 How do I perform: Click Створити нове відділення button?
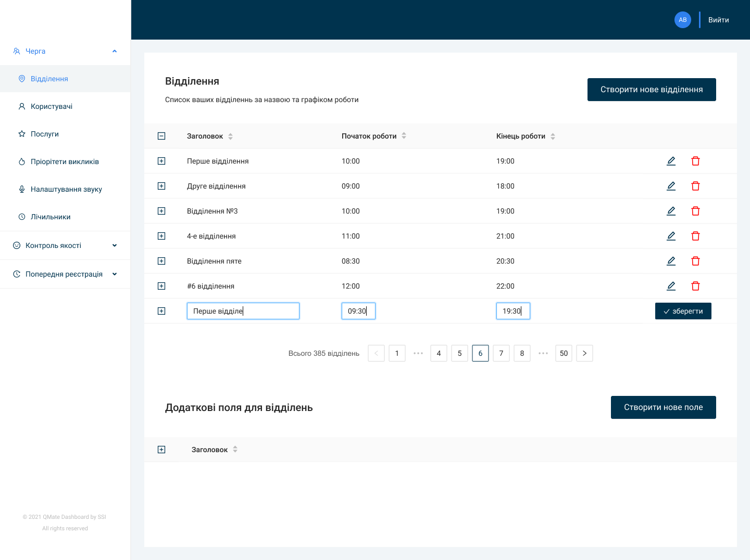(x=652, y=90)
